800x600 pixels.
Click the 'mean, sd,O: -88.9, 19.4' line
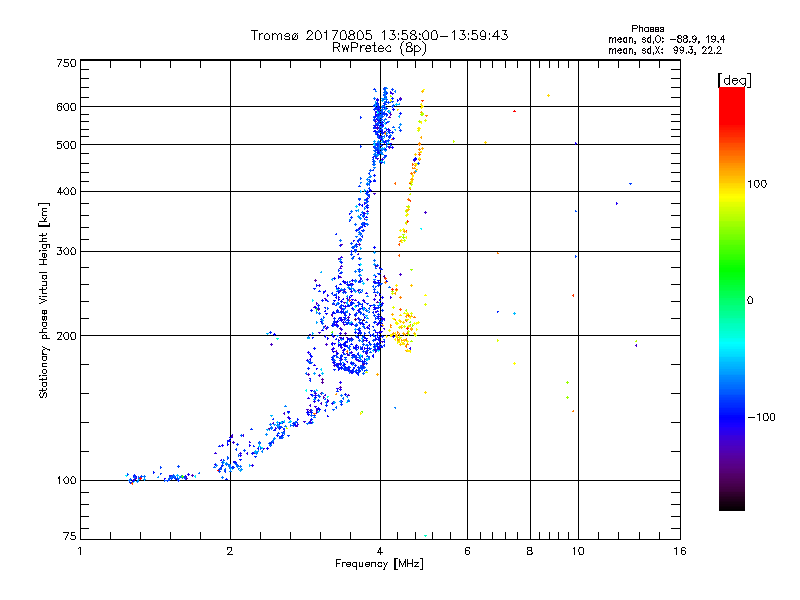point(666,39)
